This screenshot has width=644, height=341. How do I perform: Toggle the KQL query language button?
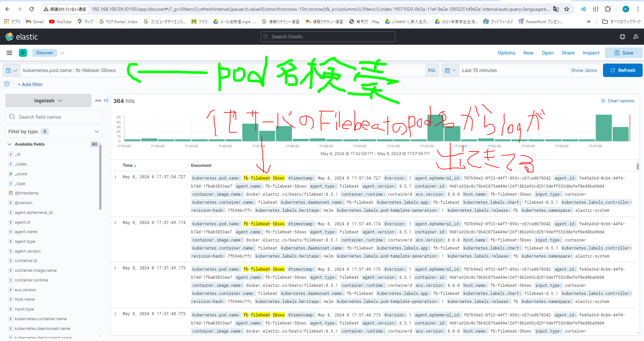click(432, 70)
